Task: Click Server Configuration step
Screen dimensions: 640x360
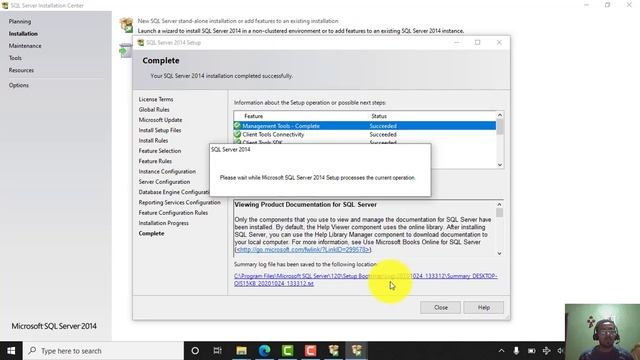Action: pos(164,182)
